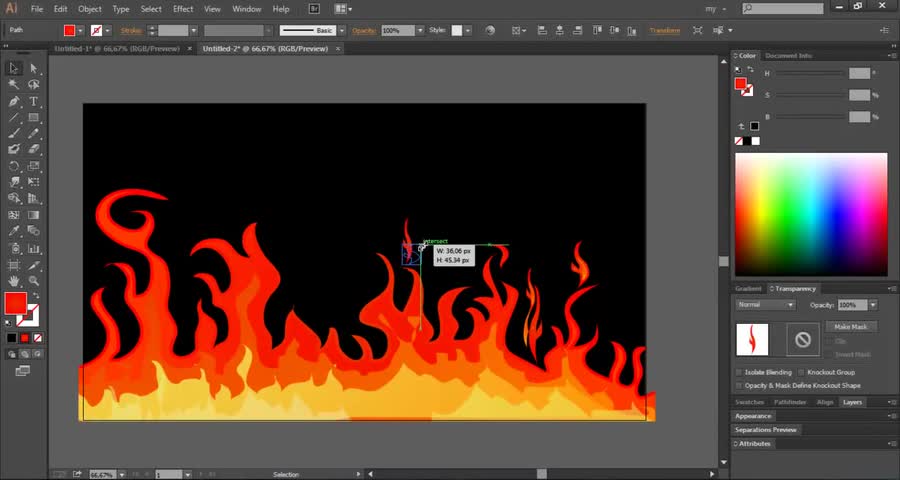Select the Eyedropper tool
Image resolution: width=900 pixels, height=480 pixels.
tap(14, 231)
